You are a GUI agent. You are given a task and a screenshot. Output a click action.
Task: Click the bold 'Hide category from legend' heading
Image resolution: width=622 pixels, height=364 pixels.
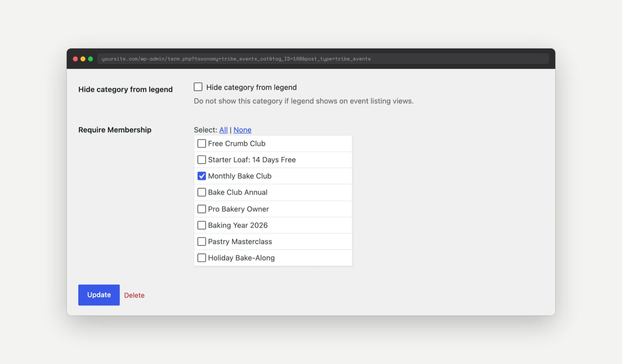coord(125,89)
